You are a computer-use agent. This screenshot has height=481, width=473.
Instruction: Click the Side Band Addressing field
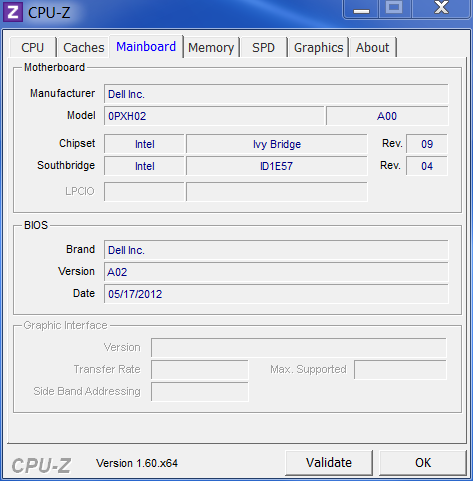(x=200, y=392)
